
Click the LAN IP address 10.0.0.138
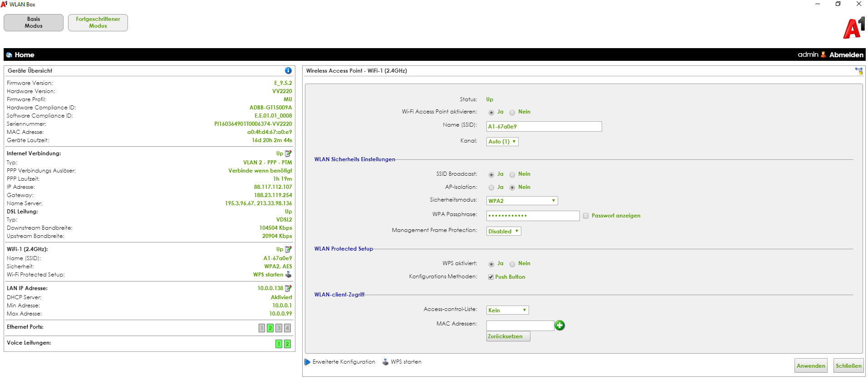click(270, 288)
